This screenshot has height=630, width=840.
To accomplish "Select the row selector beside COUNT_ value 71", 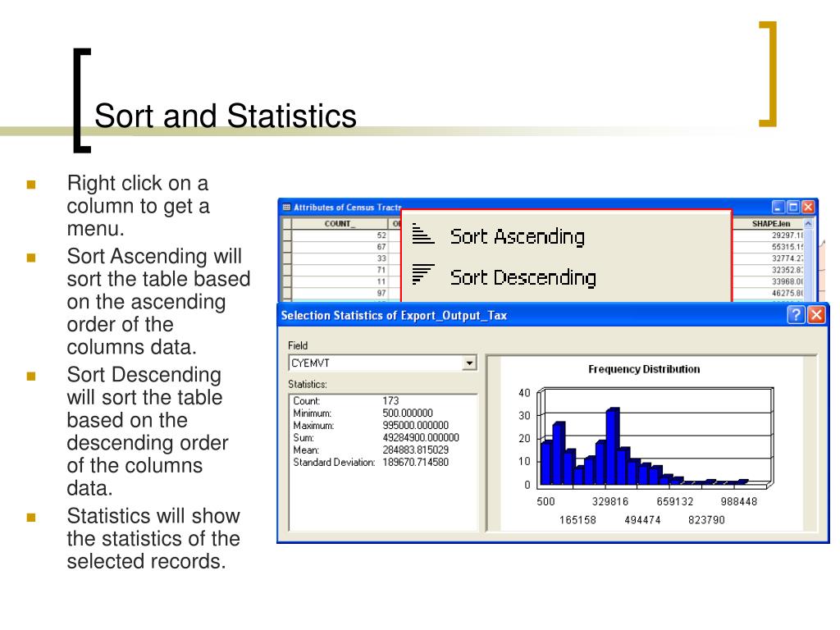I will 287,270.
